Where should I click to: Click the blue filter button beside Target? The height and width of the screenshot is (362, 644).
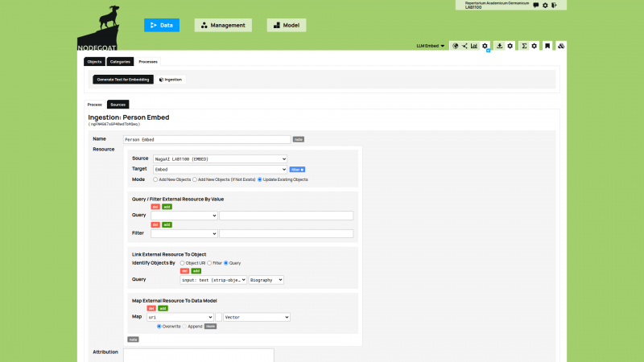(297, 170)
